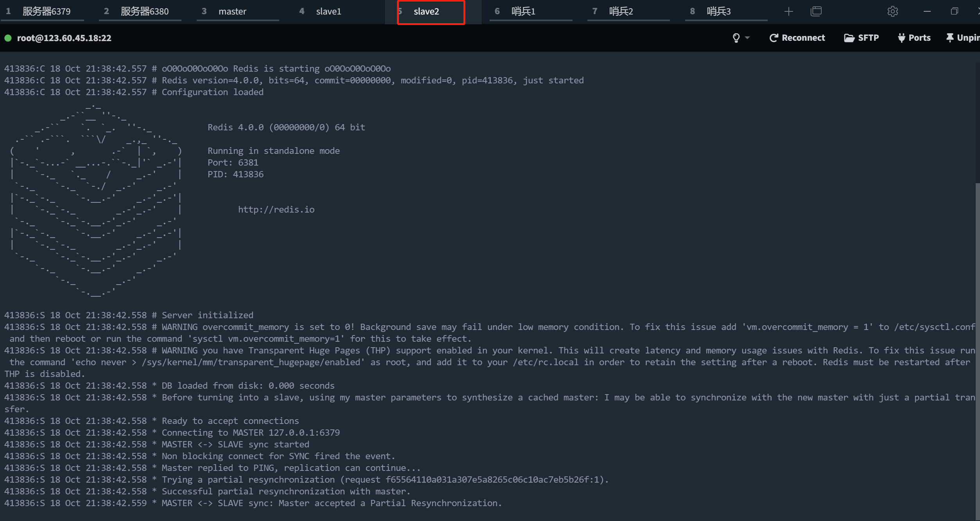Click the root@123.60.45.18:22 session label
The image size is (980, 521).
pyautogui.click(x=64, y=38)
